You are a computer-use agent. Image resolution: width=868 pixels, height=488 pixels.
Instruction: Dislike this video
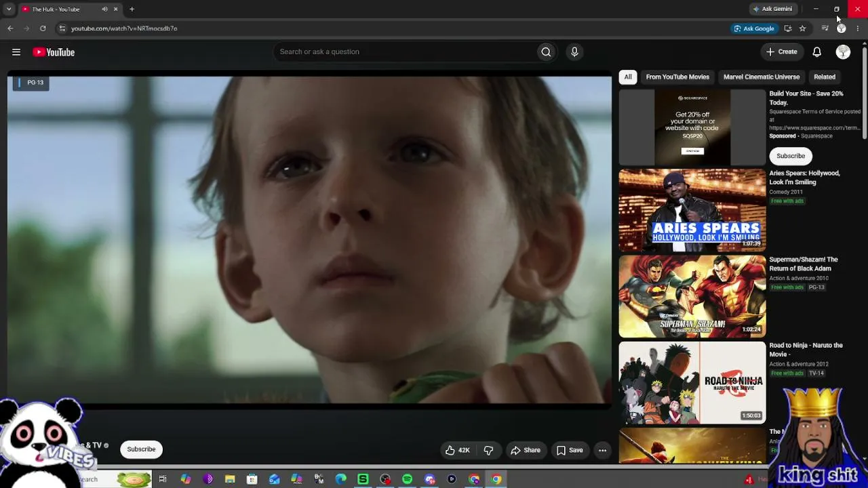[x=488, y=450]
